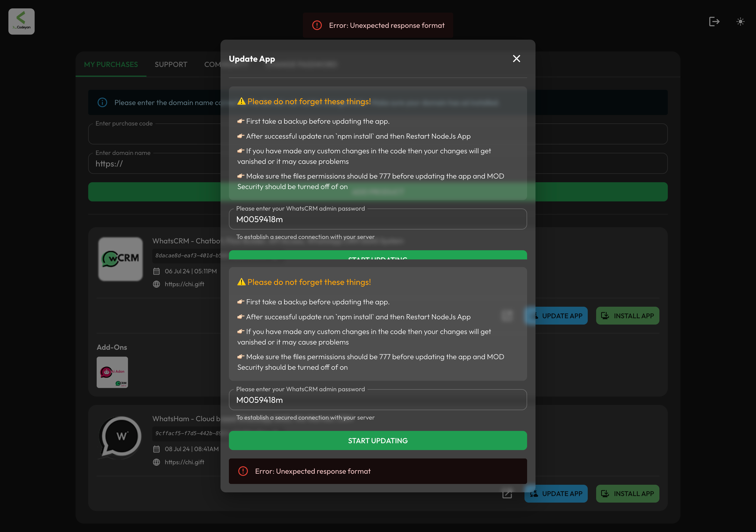Click the lower warning triangle icon in the dialog
756x532 pixels.
[x=241, y=282]
